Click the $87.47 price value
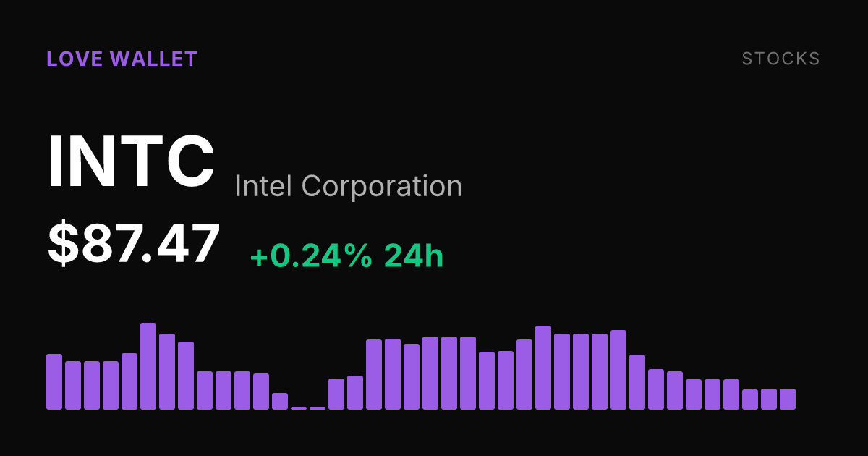Screen dimensions: 868x456 click(134, 244)
